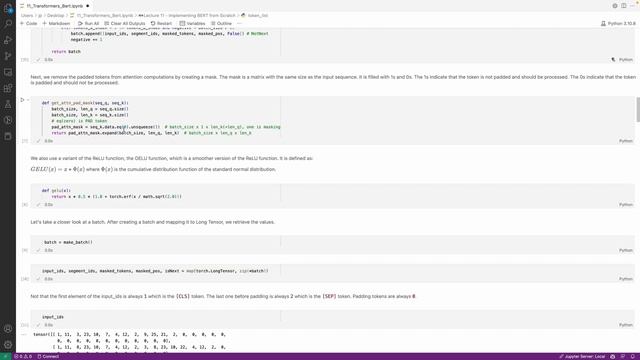This screenshot has width=640, height=360.
Task: Split the editor with the layout icon
Action: (624, 6)
